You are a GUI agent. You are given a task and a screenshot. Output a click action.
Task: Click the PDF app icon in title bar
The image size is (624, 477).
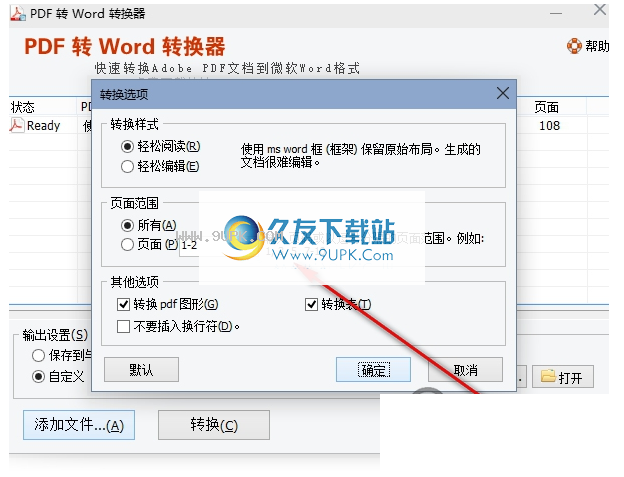coord(18,13)
